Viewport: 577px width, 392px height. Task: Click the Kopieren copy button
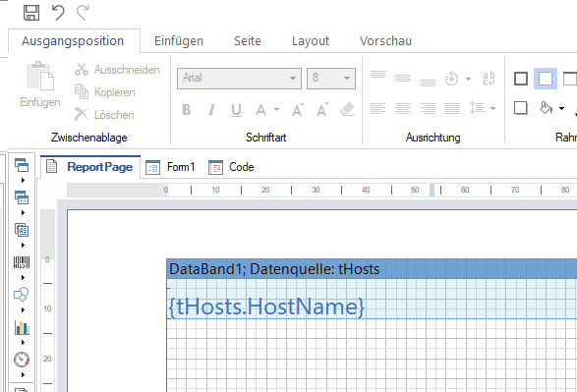105,92
